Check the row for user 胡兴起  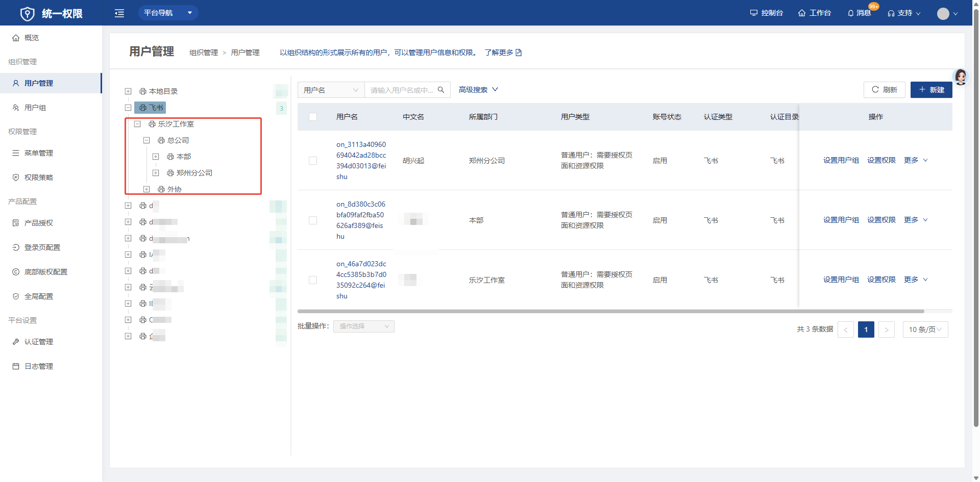(x=313, y=161)
